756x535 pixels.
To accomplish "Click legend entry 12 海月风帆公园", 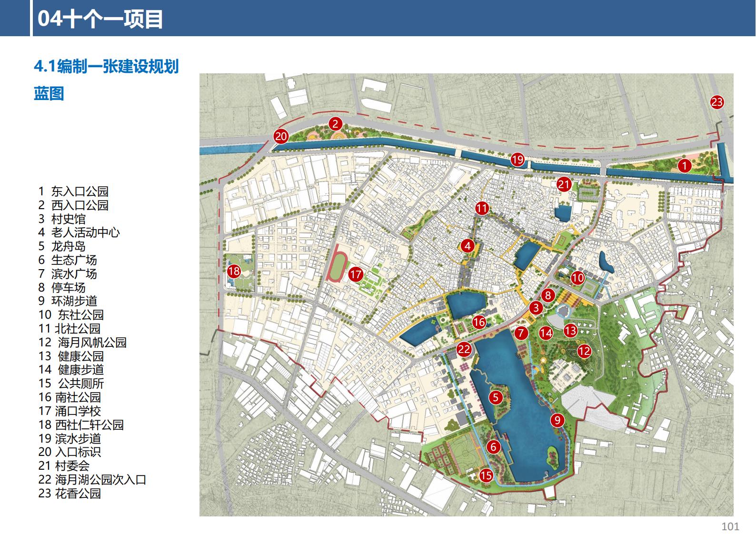I will pyautogui.click(x=82, y=343).
